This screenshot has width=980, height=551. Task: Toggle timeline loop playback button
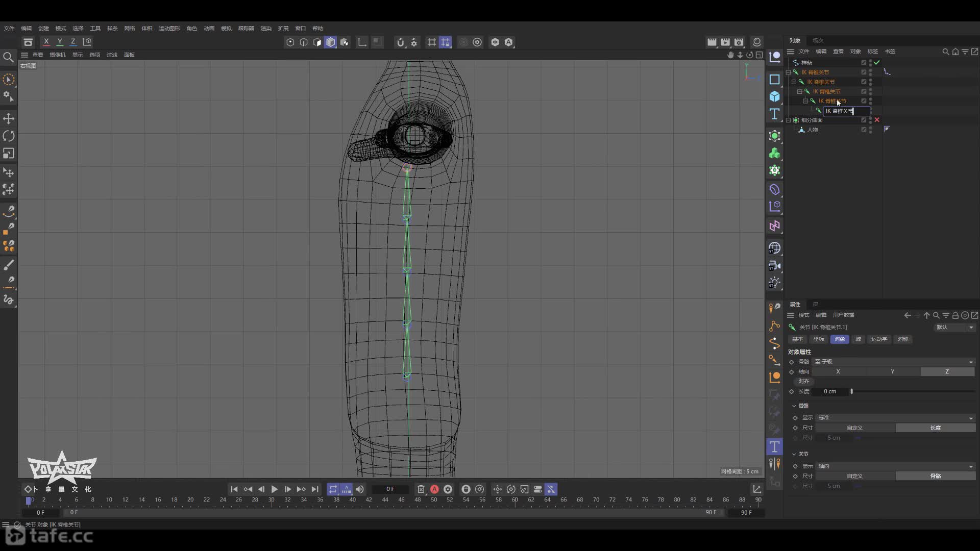(333, 489)
